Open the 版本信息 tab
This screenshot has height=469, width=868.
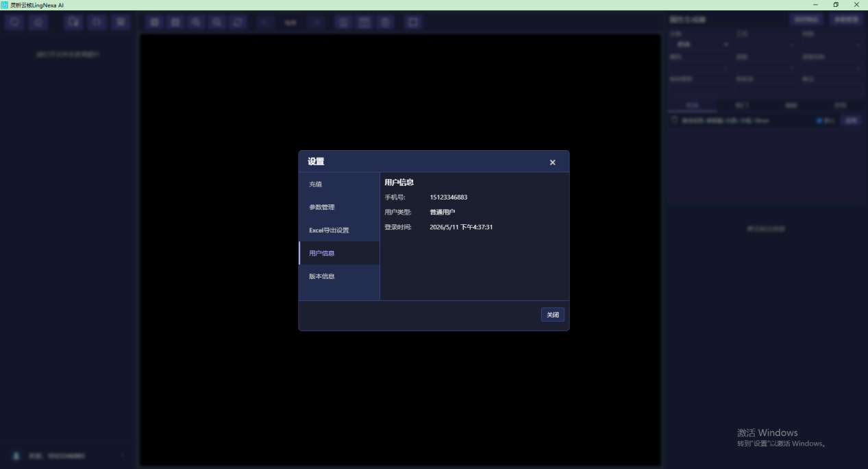pyautogui.click(x=339, y=276)
